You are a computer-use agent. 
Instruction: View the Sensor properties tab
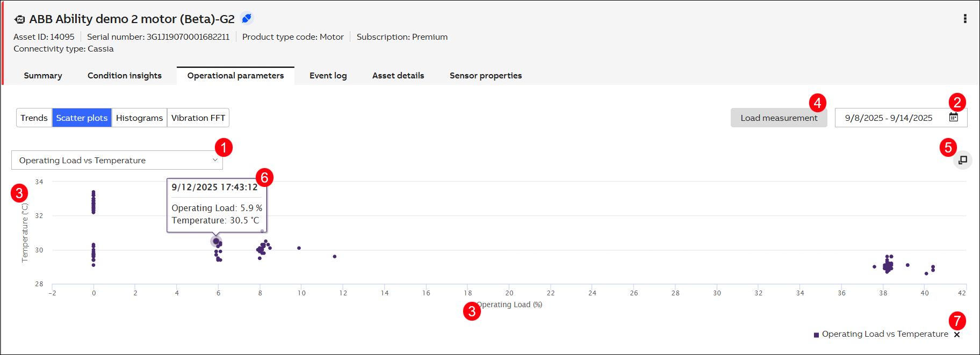[486, 76]
